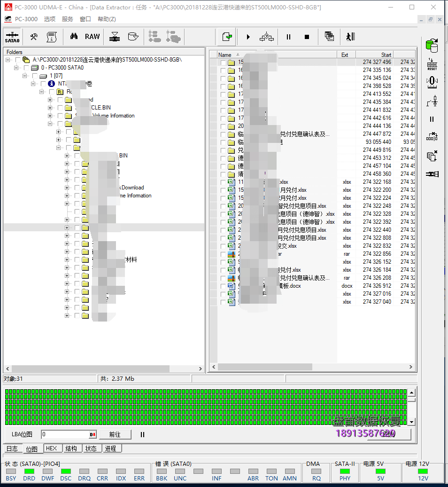Open the binoculars search tool
Screen dimensions: 448x487
pos(74,37)
